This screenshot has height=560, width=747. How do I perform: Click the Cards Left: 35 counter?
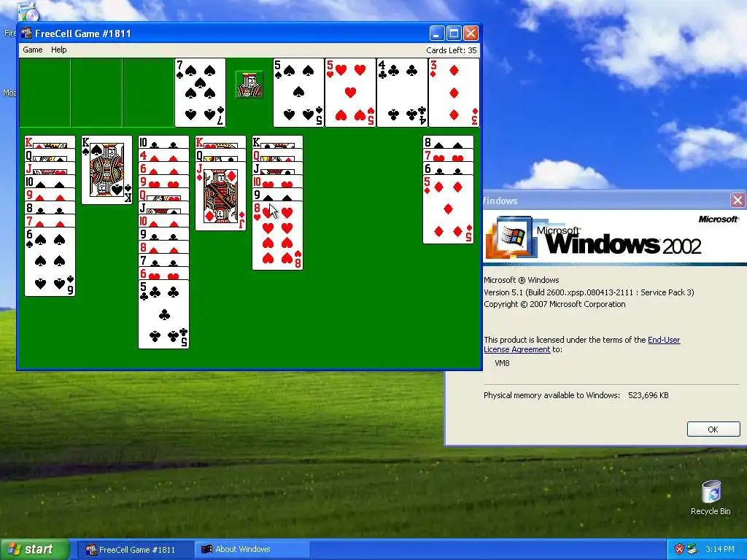click(x=451, y=50)
